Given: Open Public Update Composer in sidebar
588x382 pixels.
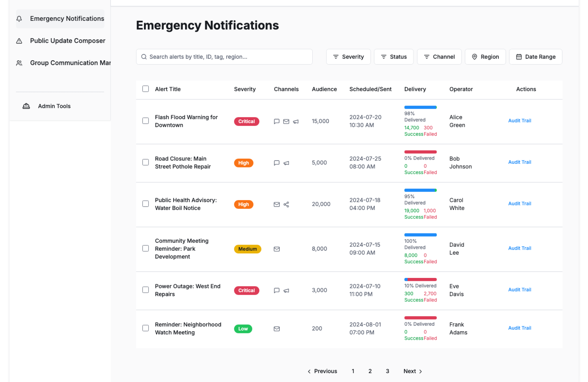Looking at the screenshot, I should point(67,41).
